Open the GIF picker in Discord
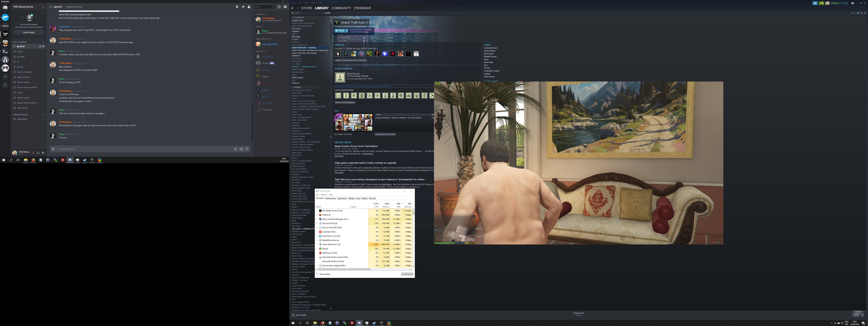 [241, 149]
